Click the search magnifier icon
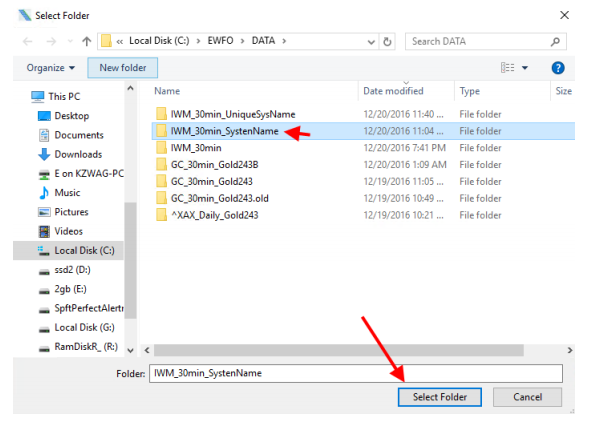 [x=555, y=41]
